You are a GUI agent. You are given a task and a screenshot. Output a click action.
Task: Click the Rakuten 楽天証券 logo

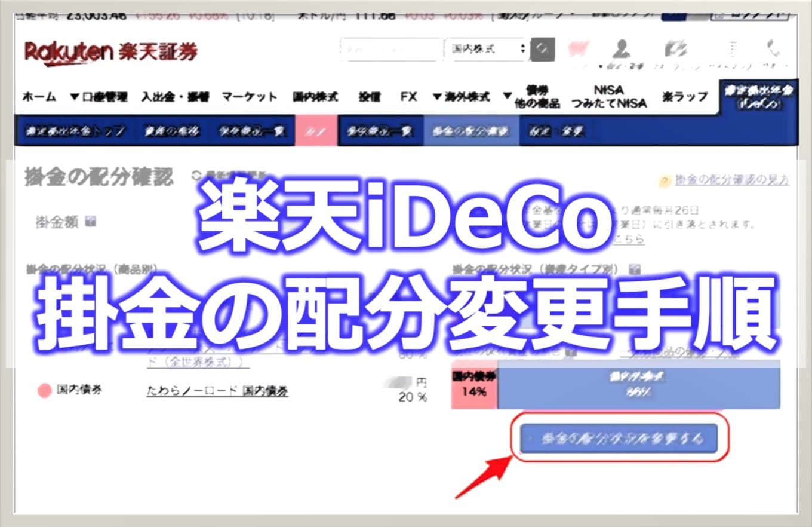click(x=110, y=51)
